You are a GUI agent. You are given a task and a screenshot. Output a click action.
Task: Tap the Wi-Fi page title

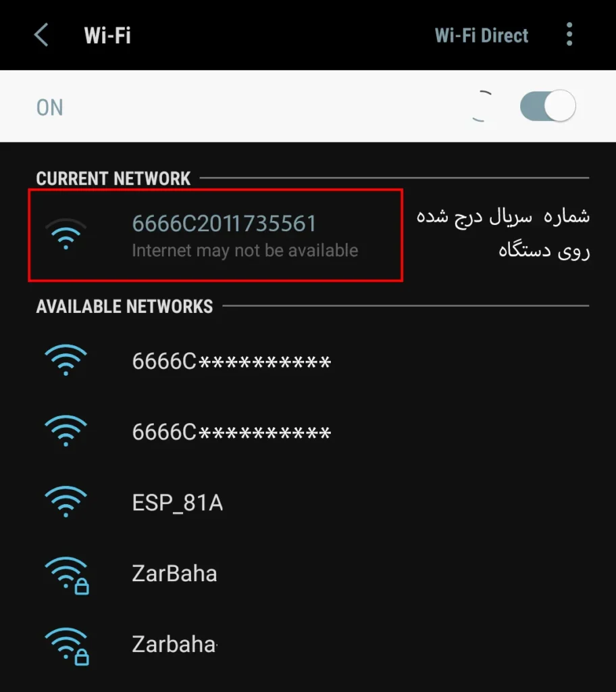107,35
